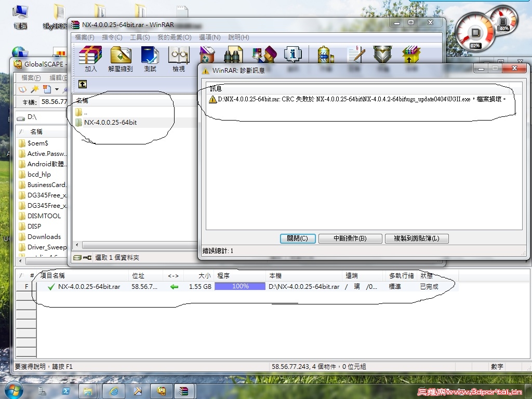The height and width of the screenshot is (399, 532).
Task: Click the queue item NX-4.0.0.25-64bit.rar
Action: click(x=89, y=287)
